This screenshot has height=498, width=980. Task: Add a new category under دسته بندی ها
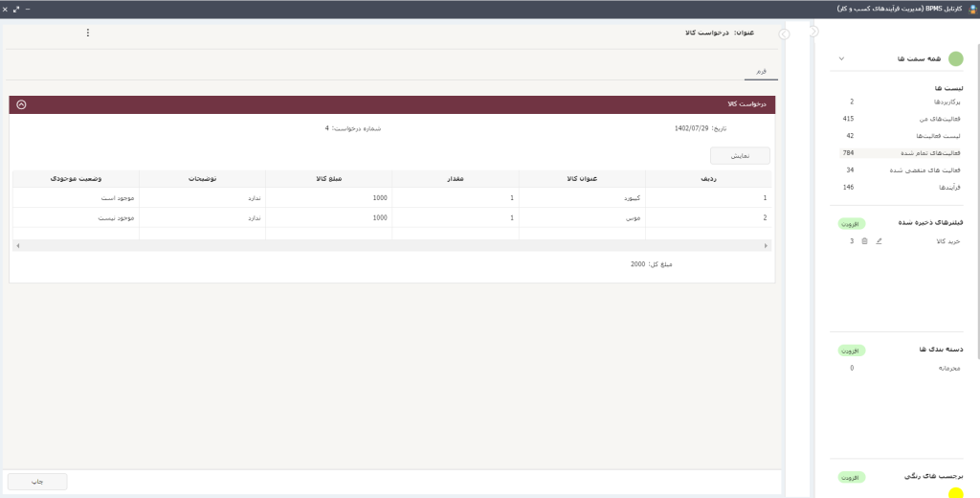(850, 351)
